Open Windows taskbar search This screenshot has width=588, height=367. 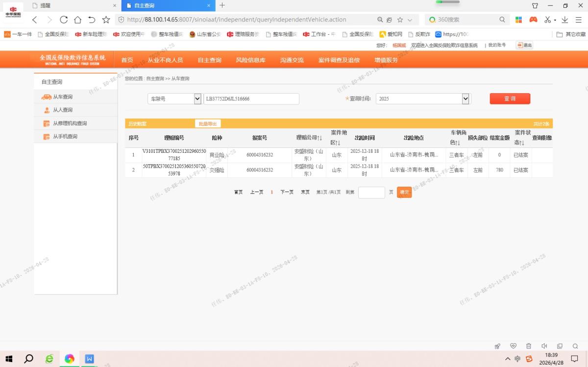(x=29, y=359)
